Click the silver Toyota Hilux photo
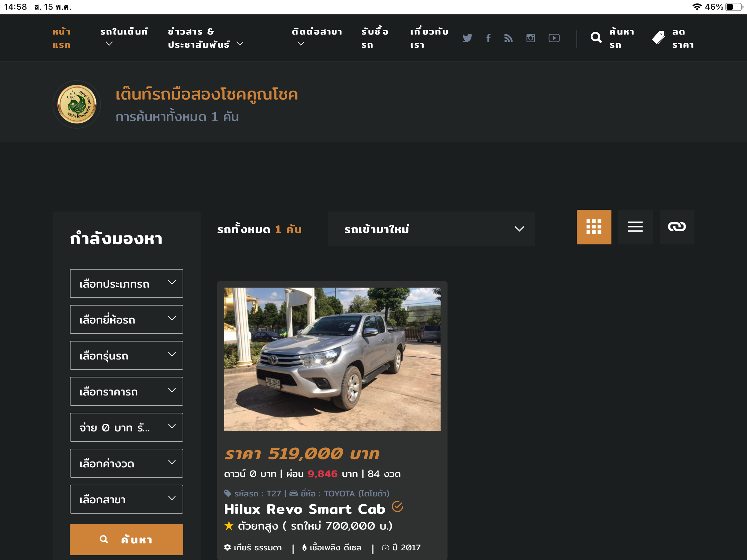 pos(332,359)
